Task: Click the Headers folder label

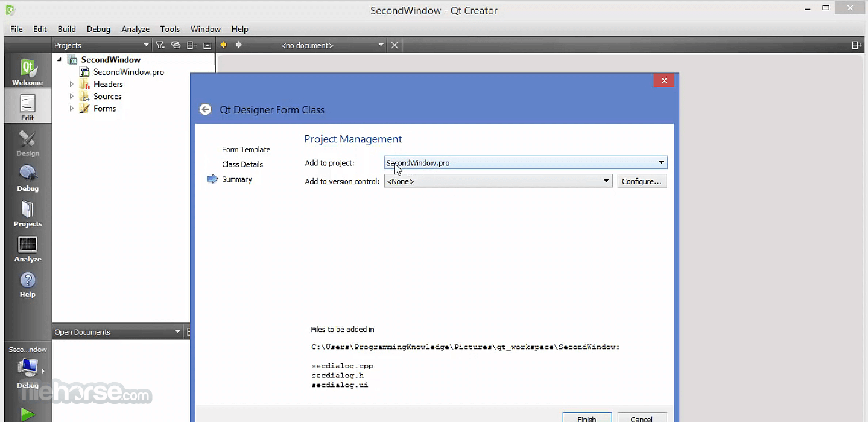Action: pos(108,84)
